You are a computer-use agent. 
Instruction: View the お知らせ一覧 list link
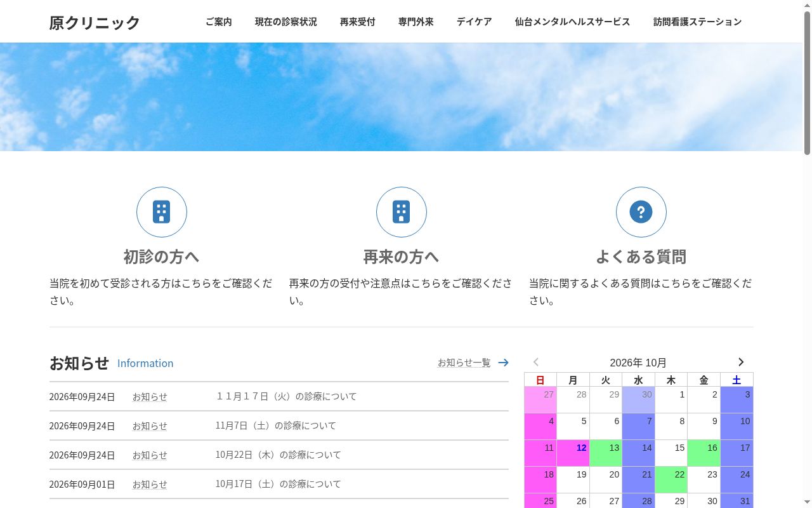(464, 363)
